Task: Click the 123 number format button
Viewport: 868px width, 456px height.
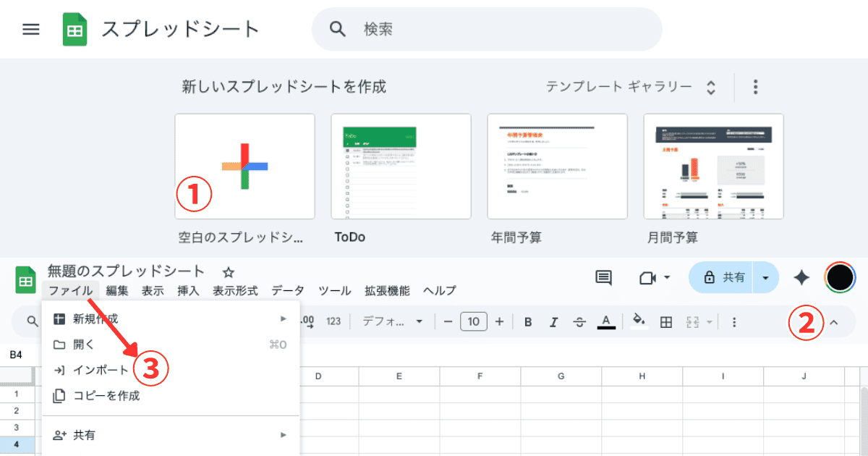Action: (333, 322)
